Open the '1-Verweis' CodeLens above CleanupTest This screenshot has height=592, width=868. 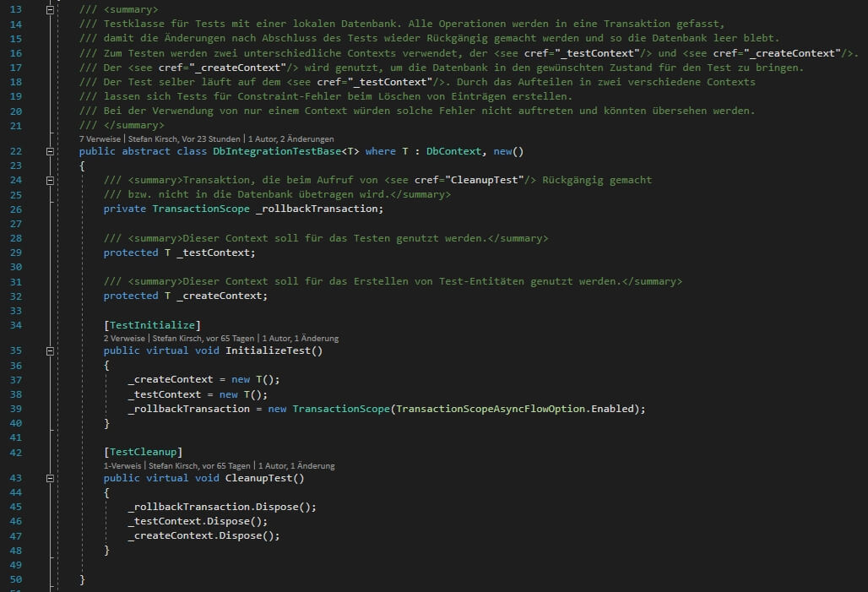(x=122, y=465)
